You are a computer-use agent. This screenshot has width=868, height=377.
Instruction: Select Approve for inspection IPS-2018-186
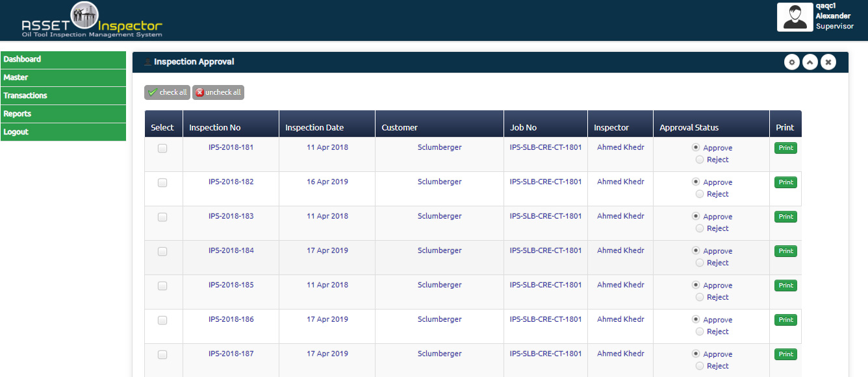pos(696,319)
